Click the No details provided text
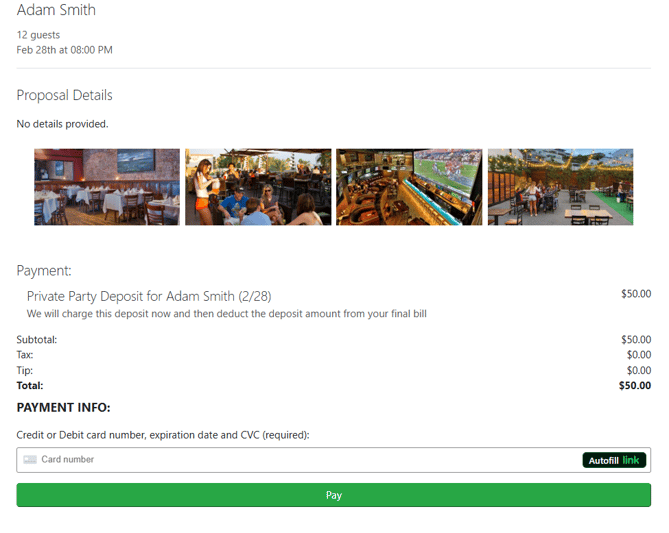The height and width of the screenshot is (533, 669). coord(62,124)
